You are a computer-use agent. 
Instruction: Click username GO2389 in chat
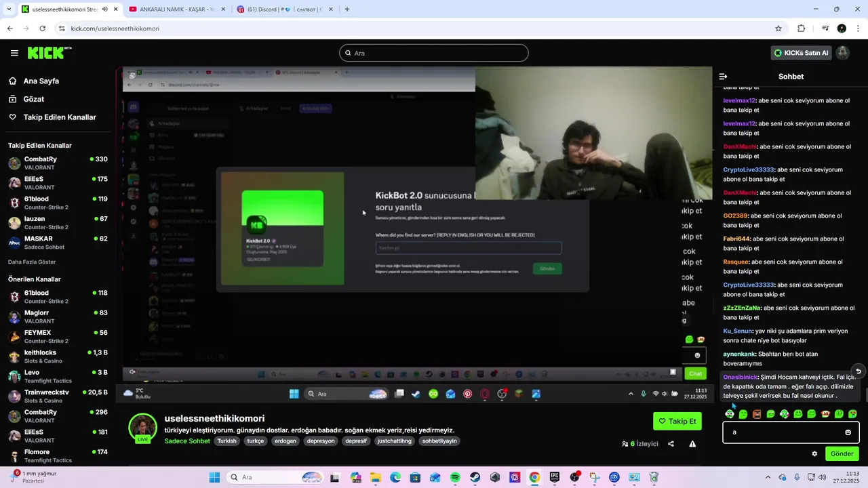[x=734, y=216]
